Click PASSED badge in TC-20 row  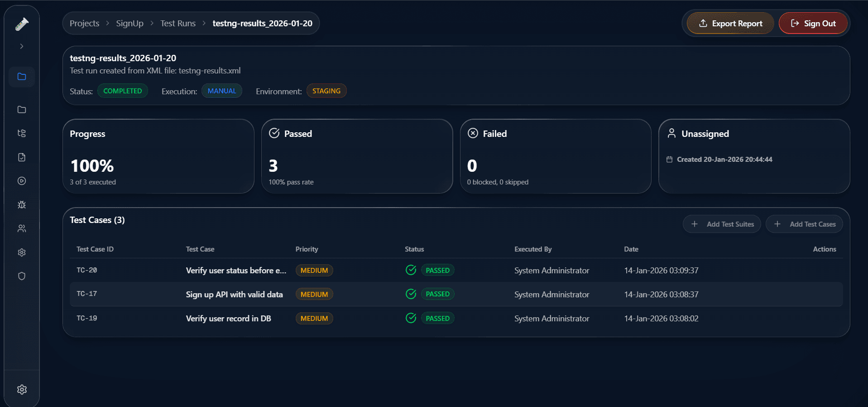(438, 270)
